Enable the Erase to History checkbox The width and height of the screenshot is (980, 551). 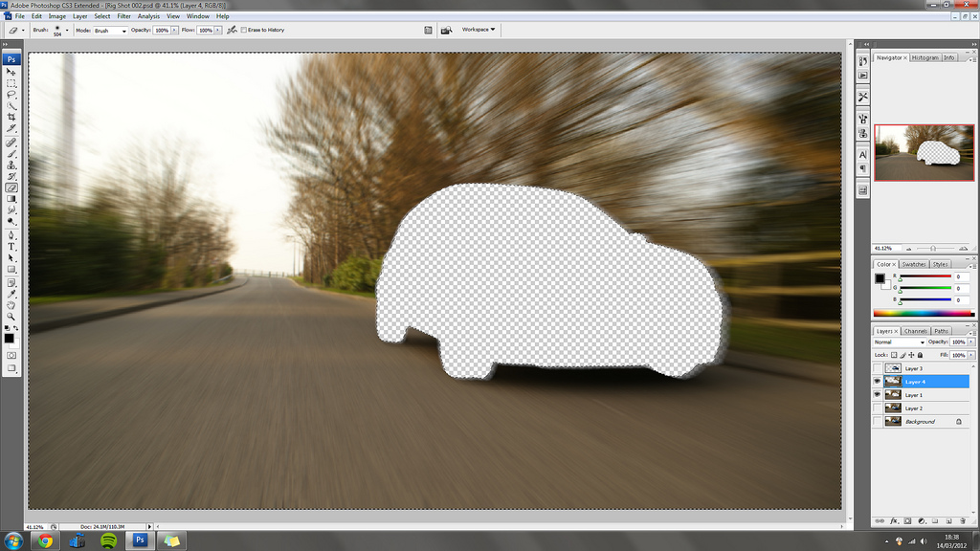pos(244,30)
